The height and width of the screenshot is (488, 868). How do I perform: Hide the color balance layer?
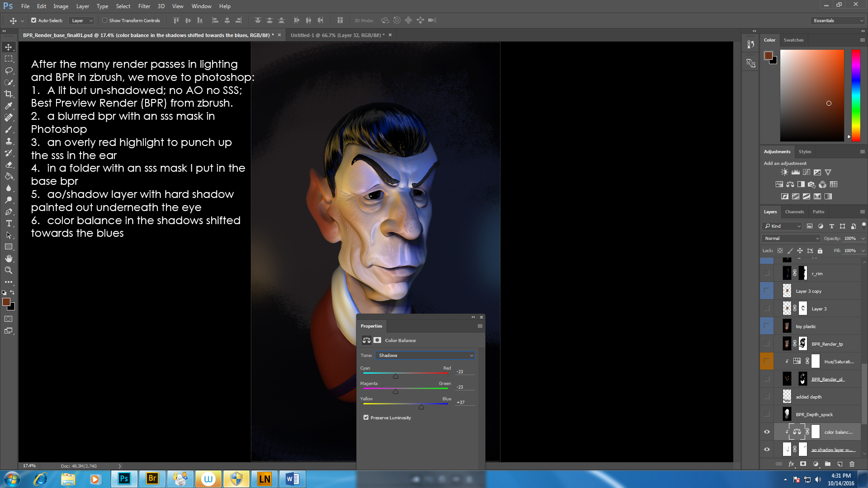point(767,432)
